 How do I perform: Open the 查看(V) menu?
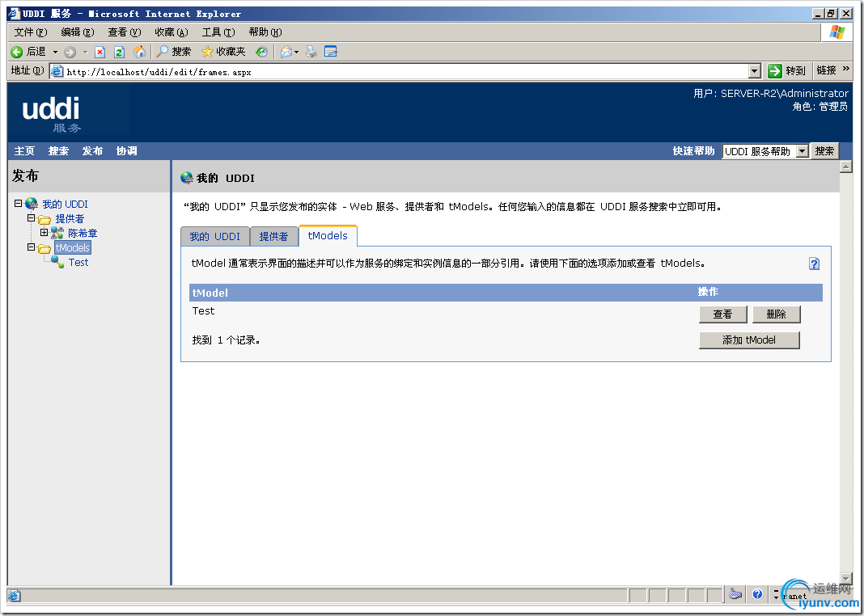[x=125, y=32]
